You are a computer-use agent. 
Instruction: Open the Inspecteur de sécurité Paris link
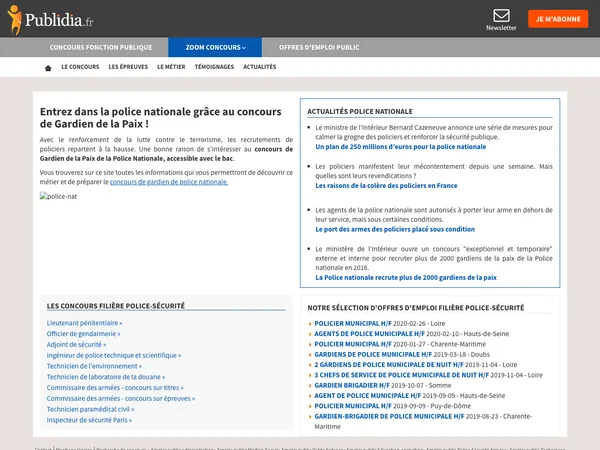[89, 420]
